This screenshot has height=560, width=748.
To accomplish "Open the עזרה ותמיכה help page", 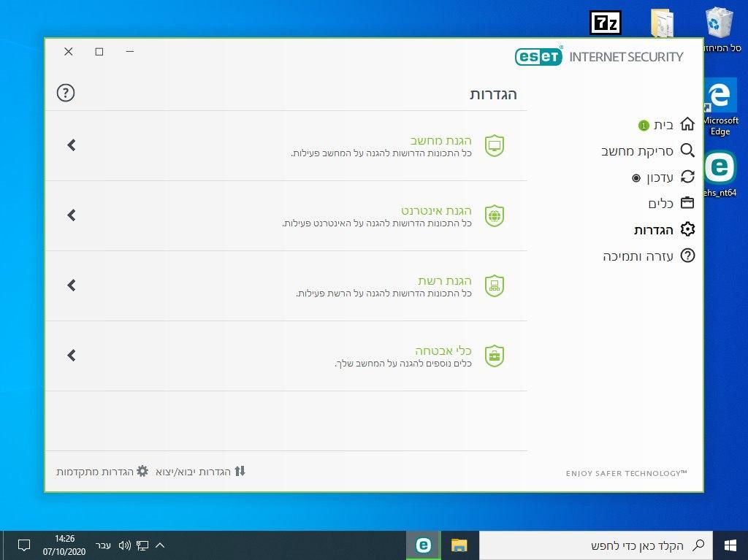I will (x=638, y=256).
